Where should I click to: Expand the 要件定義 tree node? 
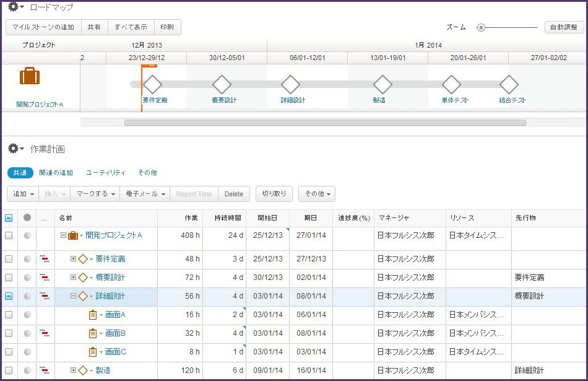point(73,258)
